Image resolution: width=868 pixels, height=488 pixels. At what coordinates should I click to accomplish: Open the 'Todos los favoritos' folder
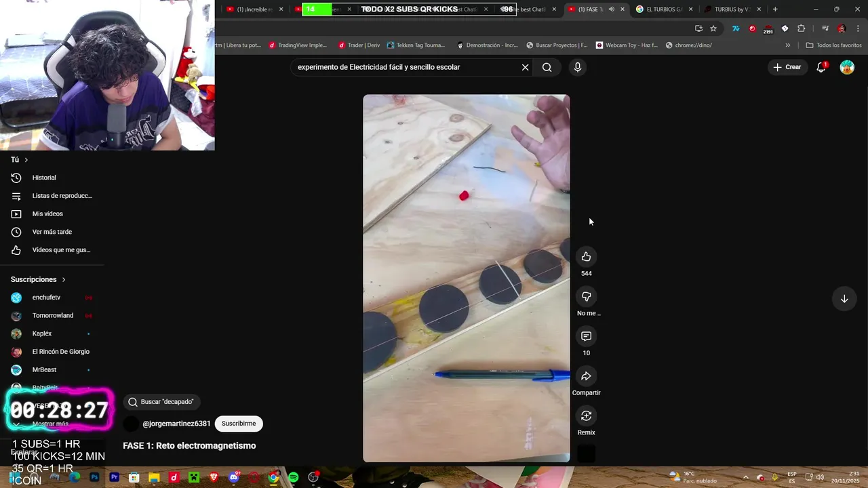tap(833, 45)
